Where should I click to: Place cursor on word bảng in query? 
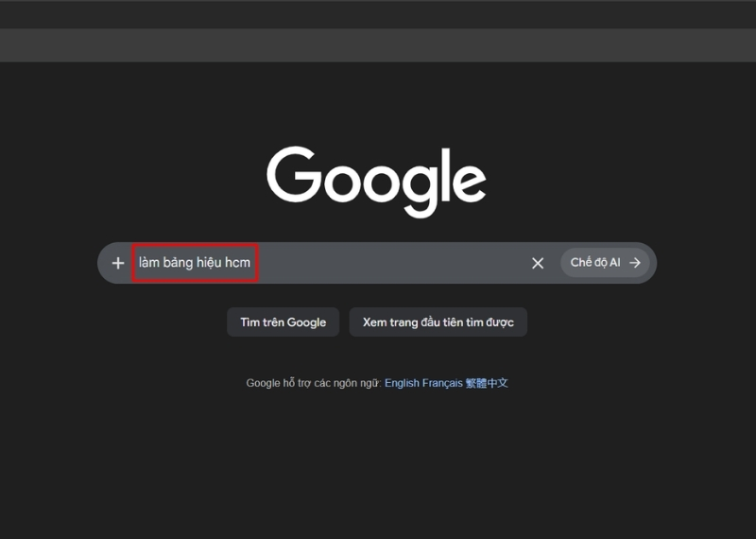click(x=178, y=263)
